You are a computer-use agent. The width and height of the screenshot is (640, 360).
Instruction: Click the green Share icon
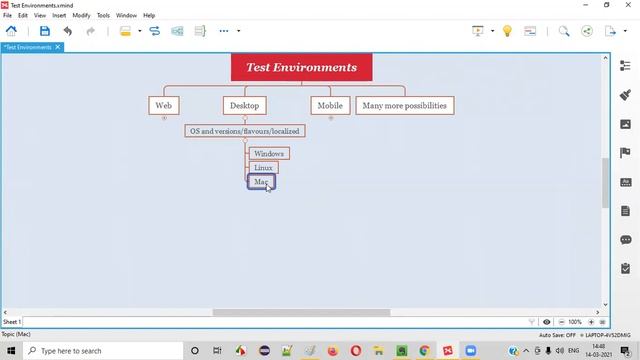[587, 31]
